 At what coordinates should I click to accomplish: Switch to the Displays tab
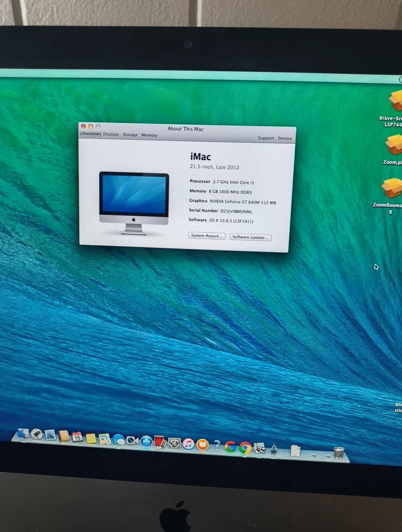pos(111,135)
